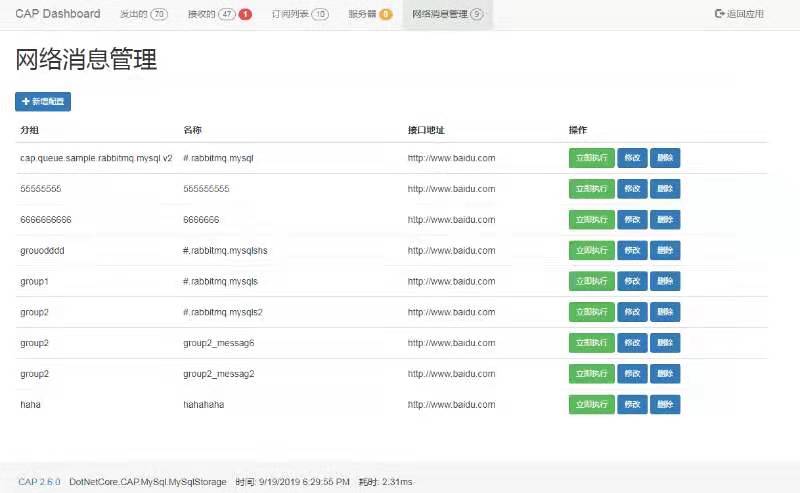
Task: Click 删除 for the 6666666 row
Action: coord(665,220)
